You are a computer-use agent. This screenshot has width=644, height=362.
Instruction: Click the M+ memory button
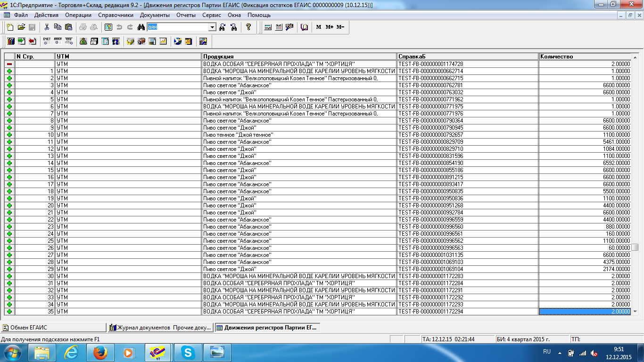click(329, 27)
